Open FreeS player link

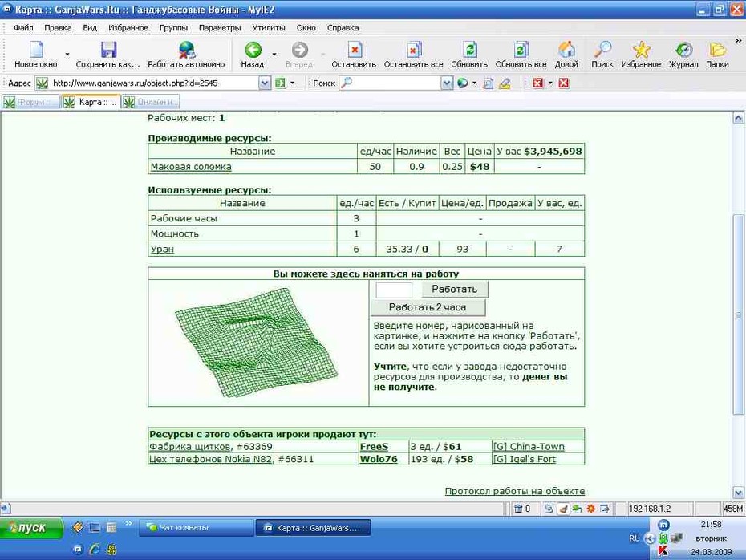pos(374,447)
